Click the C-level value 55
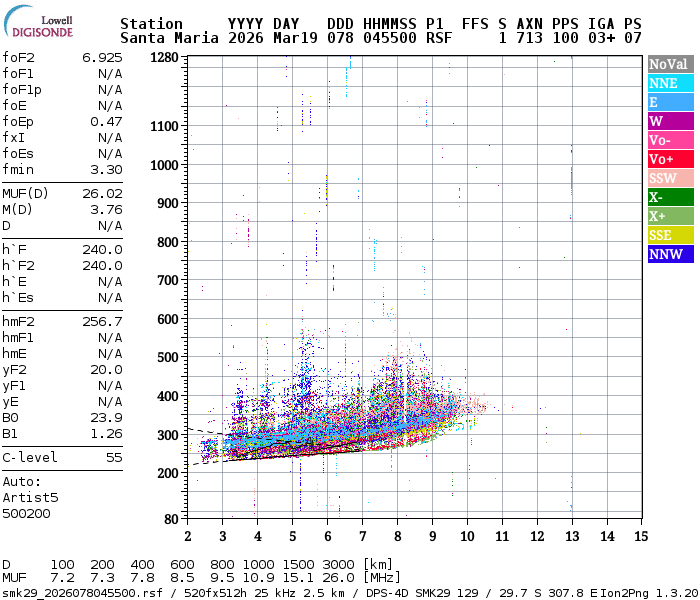This screenshot has width=700, height=600. pos(114,457)
